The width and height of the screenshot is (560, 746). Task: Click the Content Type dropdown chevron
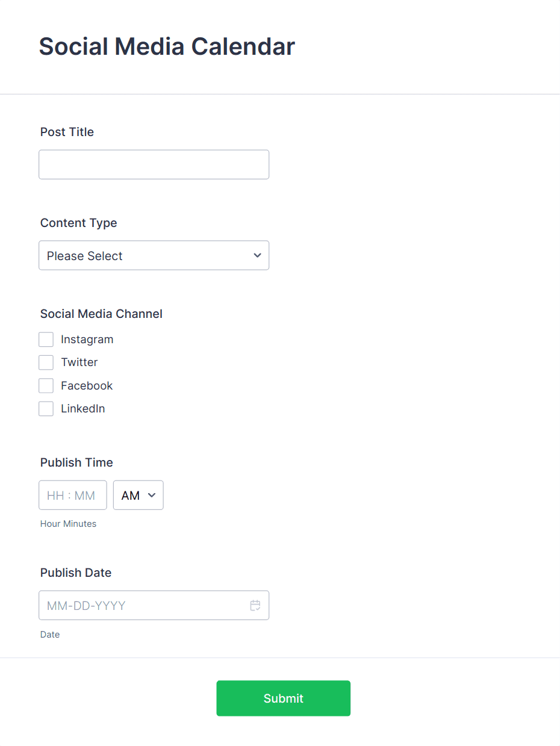[x=256, y=255]
